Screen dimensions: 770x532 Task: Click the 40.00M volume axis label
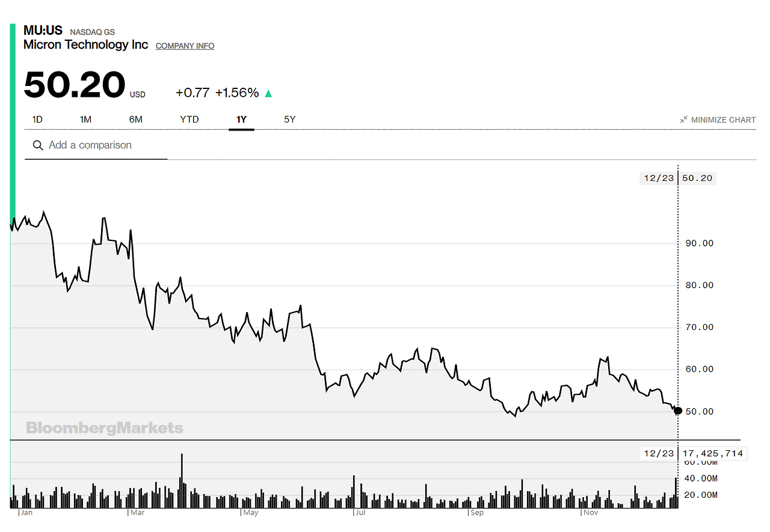tap(701, 478)
